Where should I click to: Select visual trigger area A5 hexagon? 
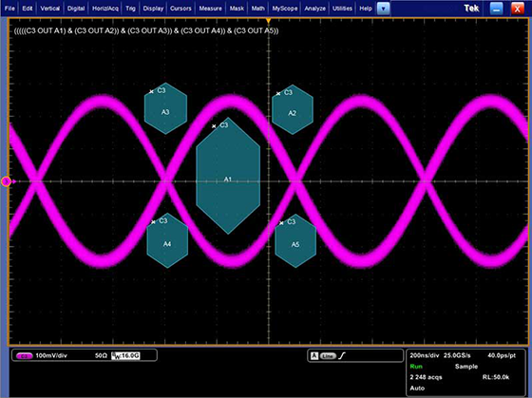click(295, 241)
